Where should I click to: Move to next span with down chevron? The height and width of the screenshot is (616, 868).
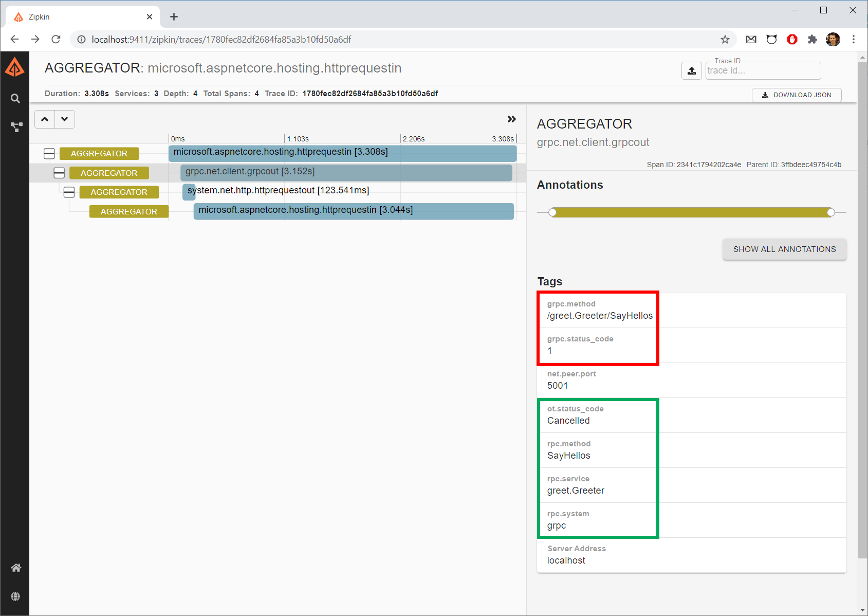(x=65, y=119)
